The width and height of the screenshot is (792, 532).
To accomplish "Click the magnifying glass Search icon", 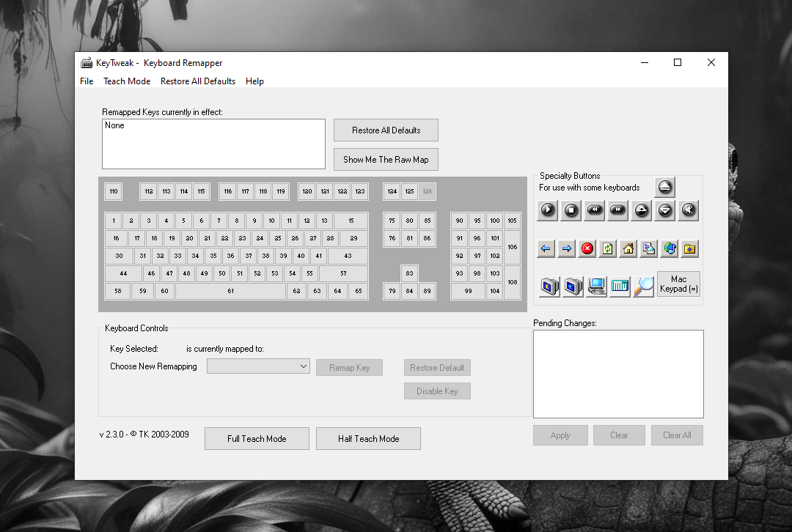I will pyautogui.click(x=643, y=286).
